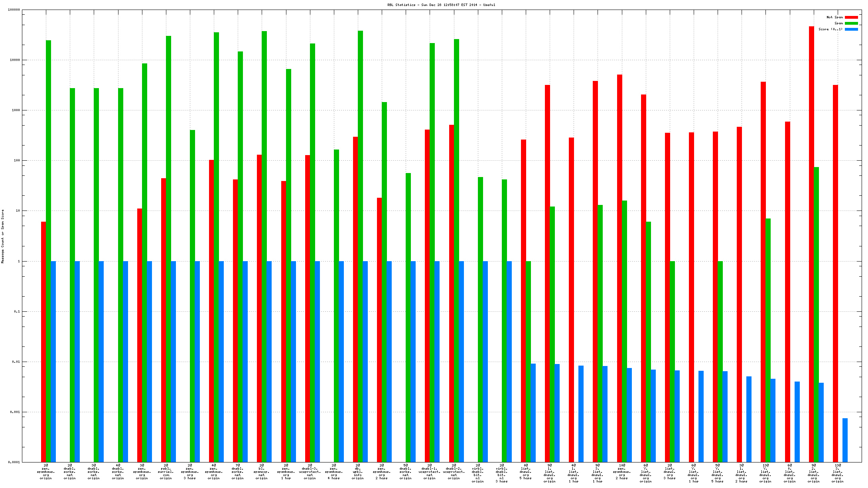This screenshot has height=488, width=868.
Task: Click the green Spam legend swatch
Action: click(851, 23)
